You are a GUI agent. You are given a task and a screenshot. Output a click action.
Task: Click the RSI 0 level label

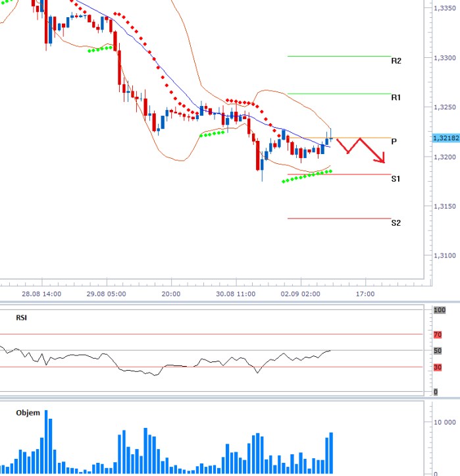pyautogui.click(x=436, y=392)
